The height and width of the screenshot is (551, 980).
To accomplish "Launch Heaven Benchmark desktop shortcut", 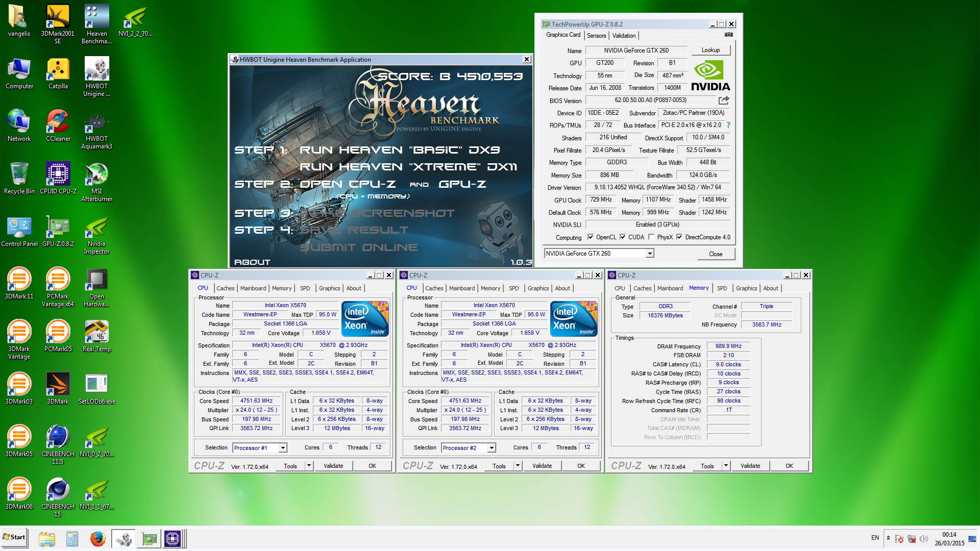I will point(96,24).
